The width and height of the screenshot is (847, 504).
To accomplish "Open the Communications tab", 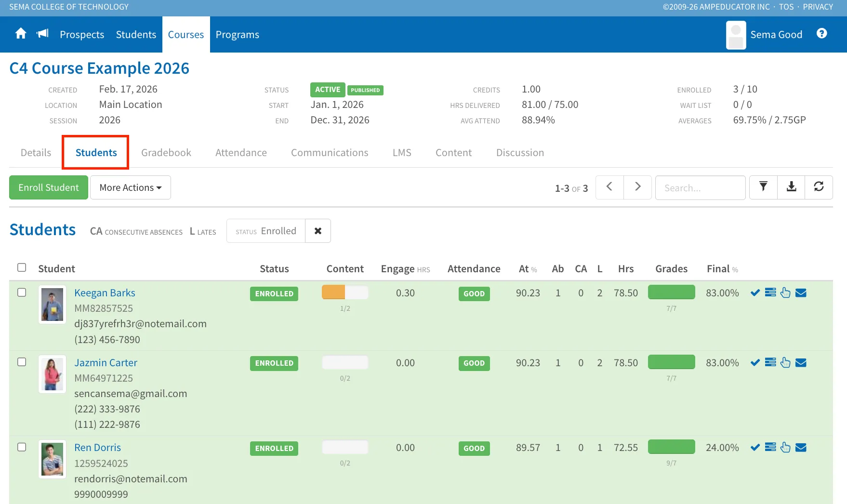I will pyautogui.click(x=330, y=153).
